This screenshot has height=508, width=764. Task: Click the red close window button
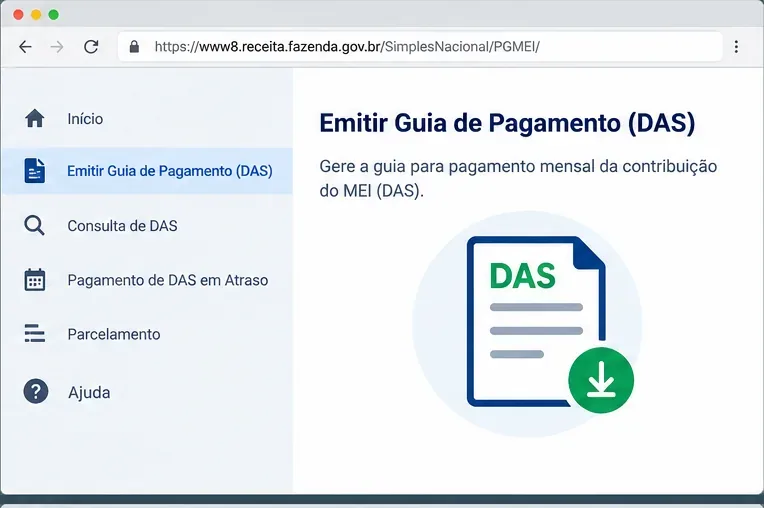pyautogui.click(x=19, y=15)
